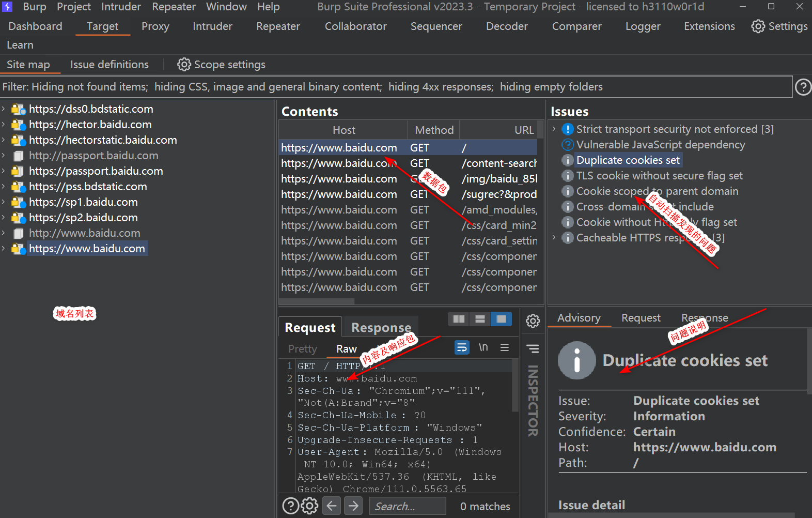Go to previous search match arrow
The height and width of the screenshot is (518, 812).
click(x=332, y=506)
